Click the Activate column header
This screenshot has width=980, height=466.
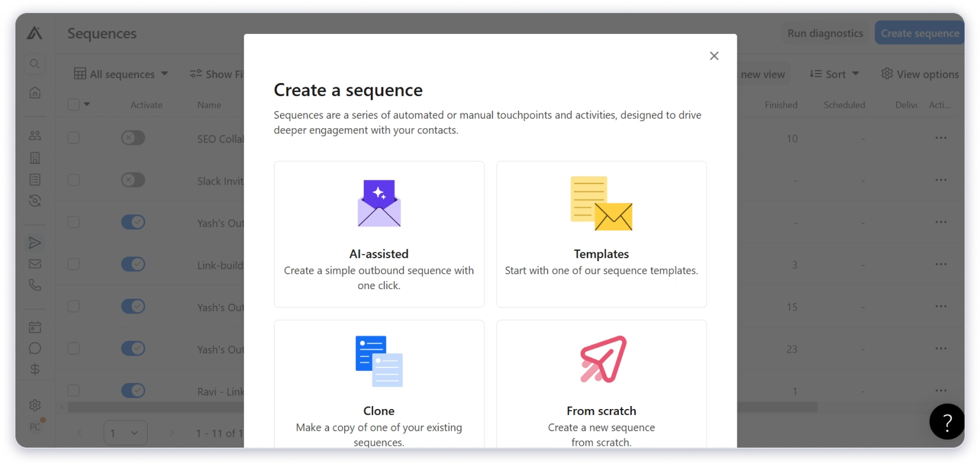pos(147,105)
